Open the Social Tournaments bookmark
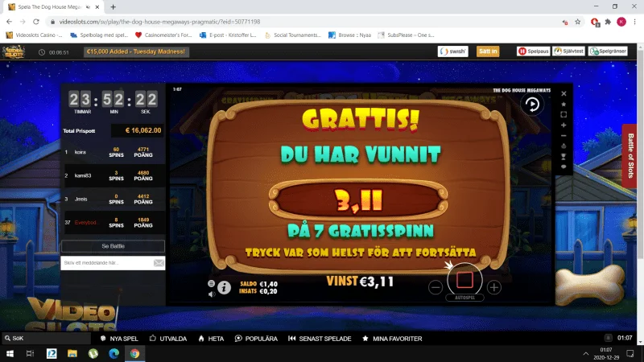This screenshot has width=644, height=362. tap(293, 35)
